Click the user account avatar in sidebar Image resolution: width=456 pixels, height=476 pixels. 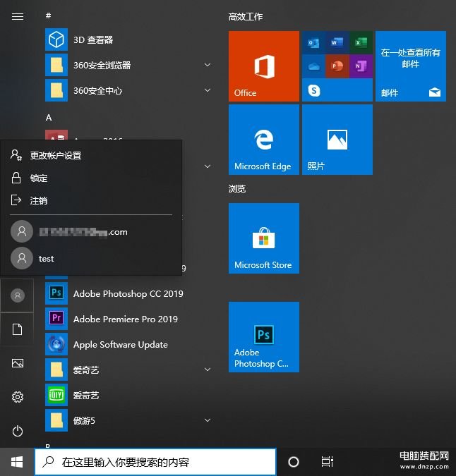(x=18, y=295)
